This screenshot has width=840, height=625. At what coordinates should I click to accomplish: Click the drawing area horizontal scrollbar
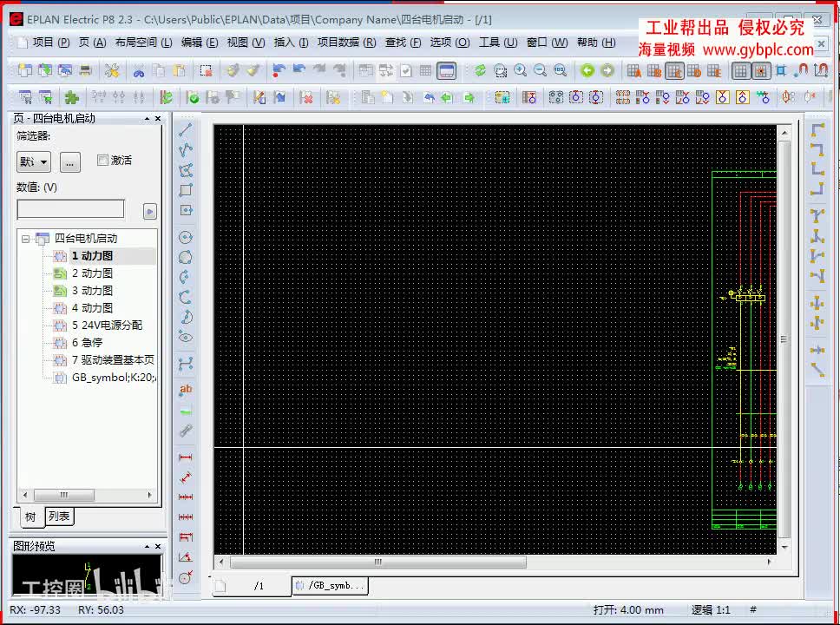tap(378, 562)
